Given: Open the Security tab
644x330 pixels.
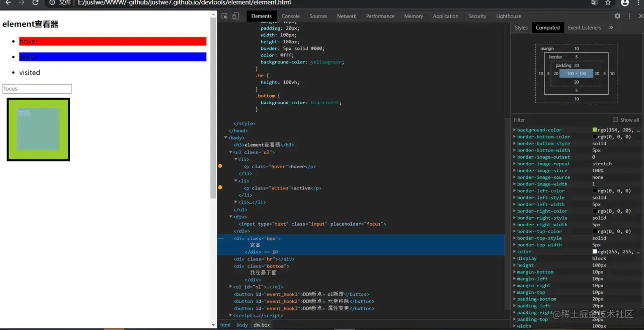Looking at the screenshot, I should coord(477,16).
